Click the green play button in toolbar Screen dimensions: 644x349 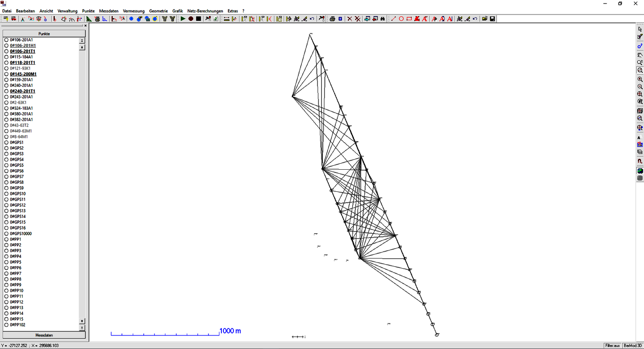[183, 19]
